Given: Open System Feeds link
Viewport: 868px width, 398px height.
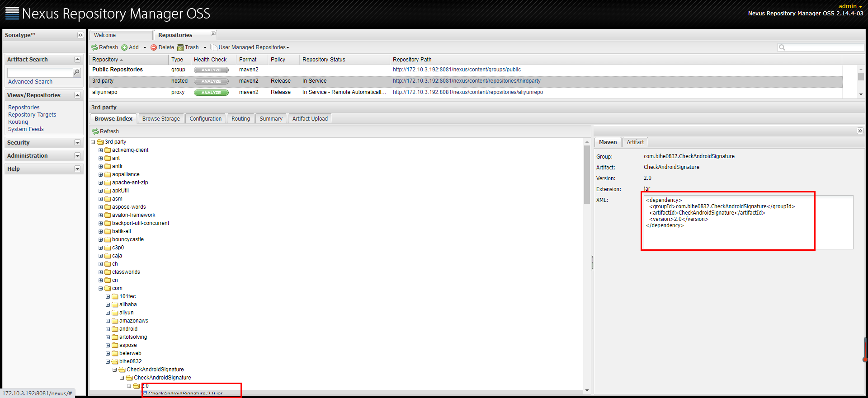Looking at the screenshot, I should 26,129.
